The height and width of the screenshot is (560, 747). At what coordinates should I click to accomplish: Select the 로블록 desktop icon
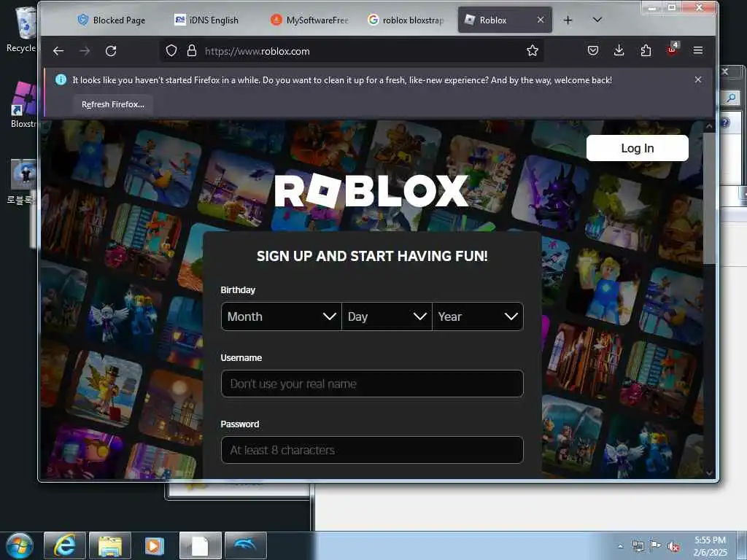coord(21,182)
